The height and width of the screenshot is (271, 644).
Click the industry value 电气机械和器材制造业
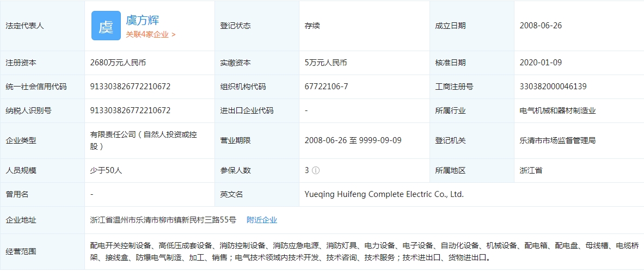(557, 110)
